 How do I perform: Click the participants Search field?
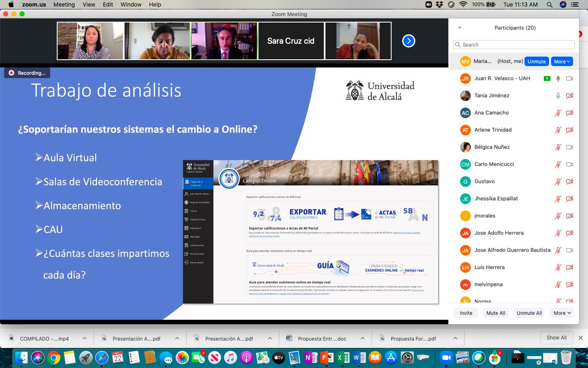pos(514,45)
